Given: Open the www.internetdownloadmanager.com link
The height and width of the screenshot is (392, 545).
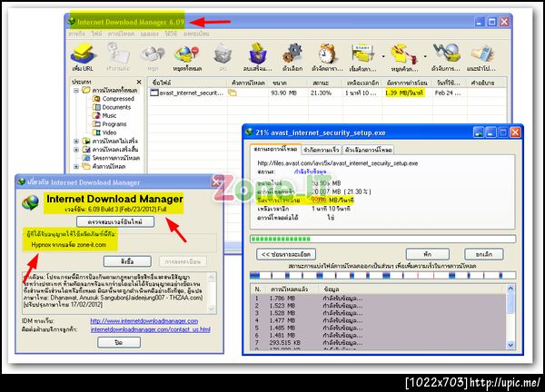Looking at the screenshot, I should coord(144,321).
